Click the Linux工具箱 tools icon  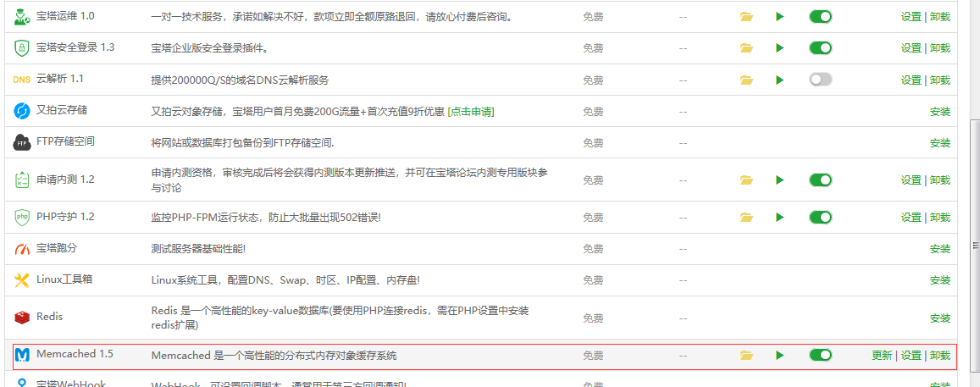(x=22, y=280)
